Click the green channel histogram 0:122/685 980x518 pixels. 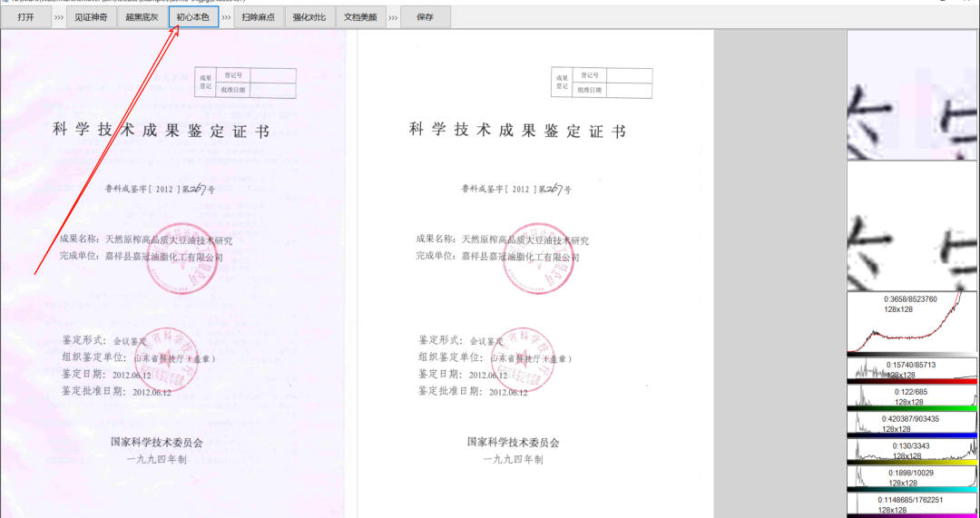[x=912, y=397]
